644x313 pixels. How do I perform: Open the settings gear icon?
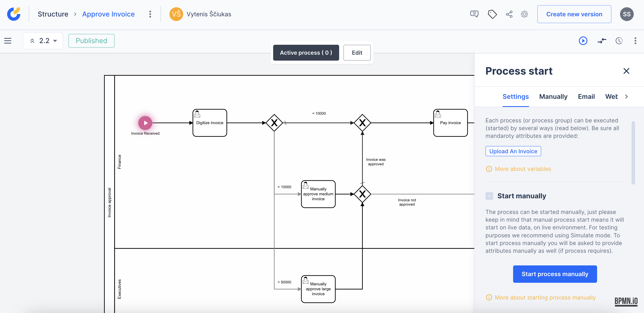(524, 14)
